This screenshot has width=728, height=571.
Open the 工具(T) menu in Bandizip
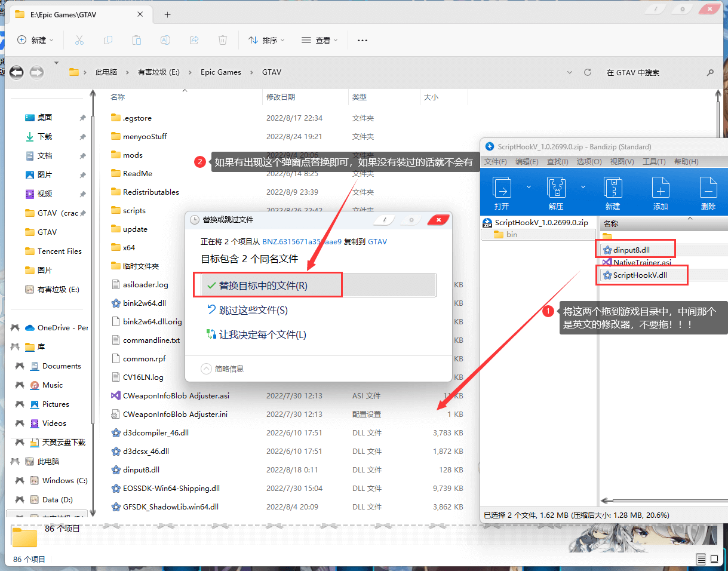[655, 162]
